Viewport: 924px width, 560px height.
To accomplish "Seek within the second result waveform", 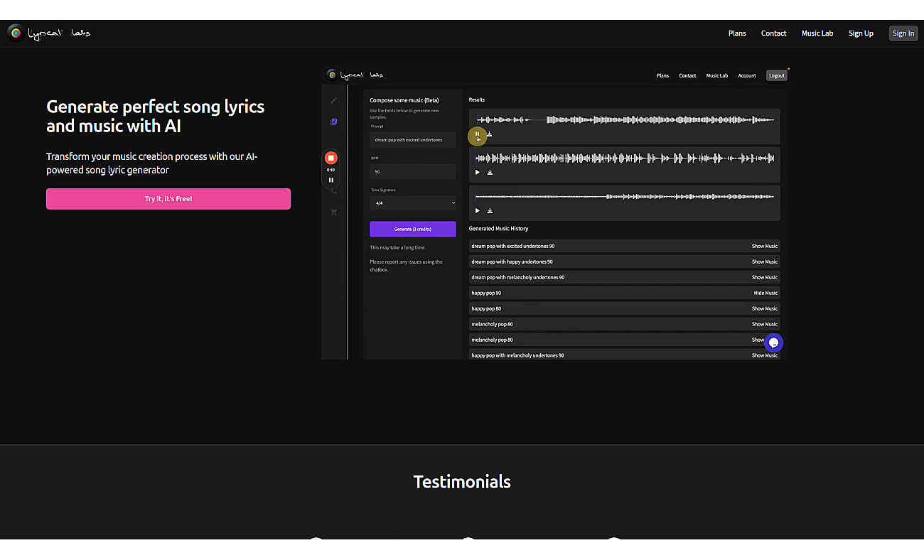I will point(625,158).
